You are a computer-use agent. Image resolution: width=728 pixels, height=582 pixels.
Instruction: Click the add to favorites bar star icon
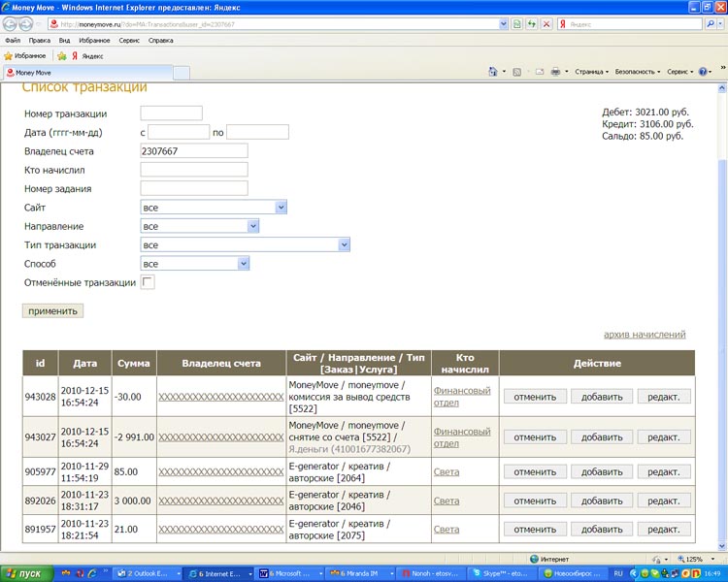62,56
